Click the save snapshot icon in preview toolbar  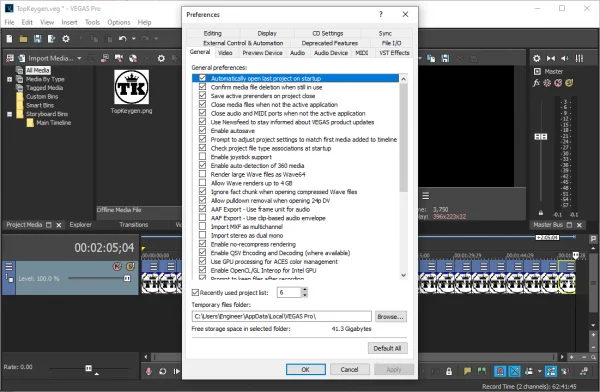(445, 58)
